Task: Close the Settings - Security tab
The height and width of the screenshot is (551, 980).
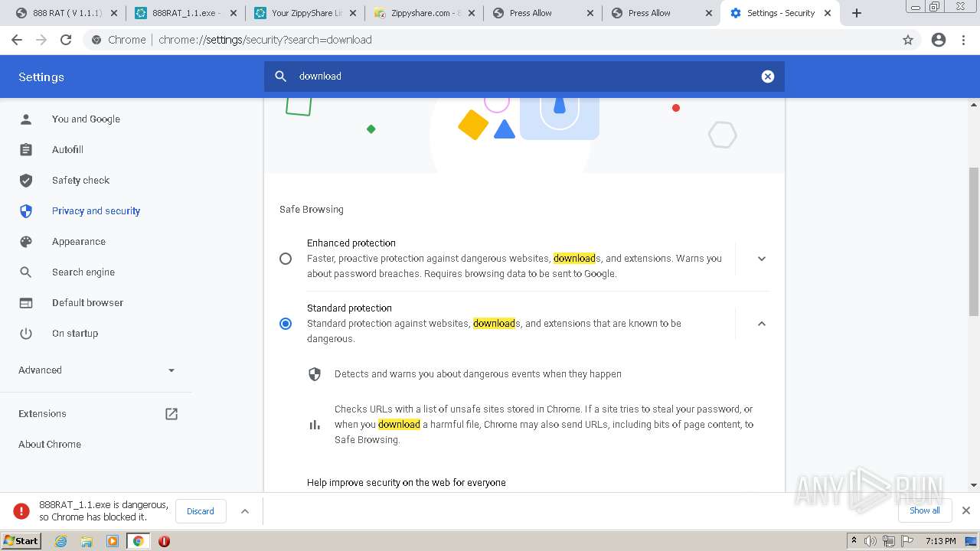Action: [828, 13]
